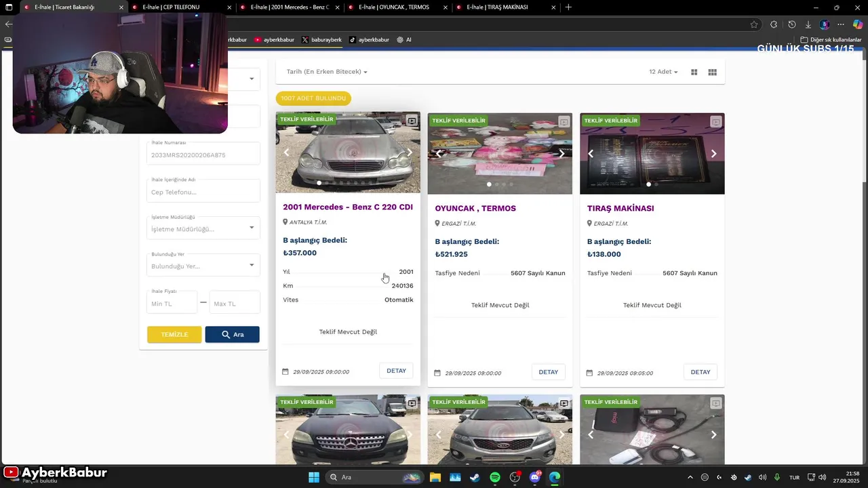Open a new browser tab
Screen dimensions: 868x488
point(568,7)
